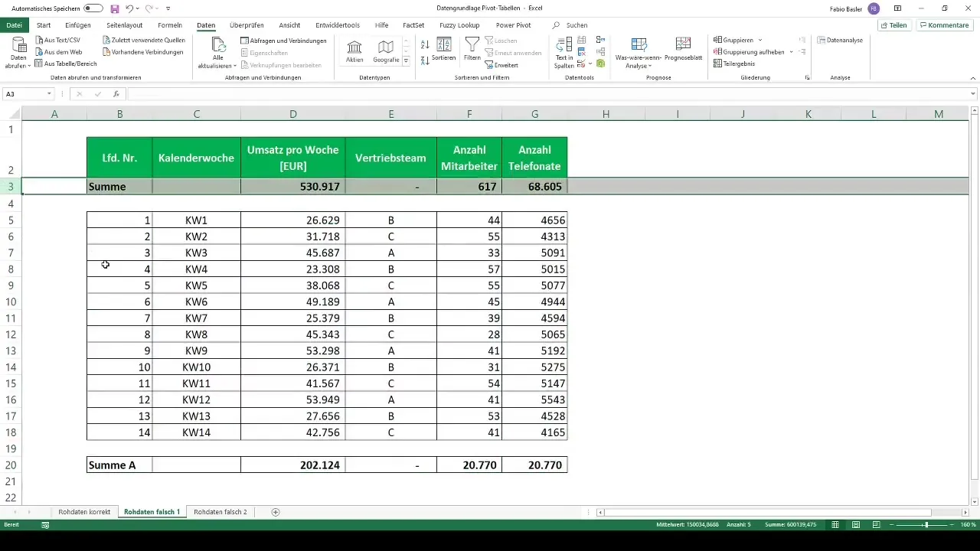Open Gliederung dialog launcher icon
This screenshot has width=980, height=551.
(807, 78)
